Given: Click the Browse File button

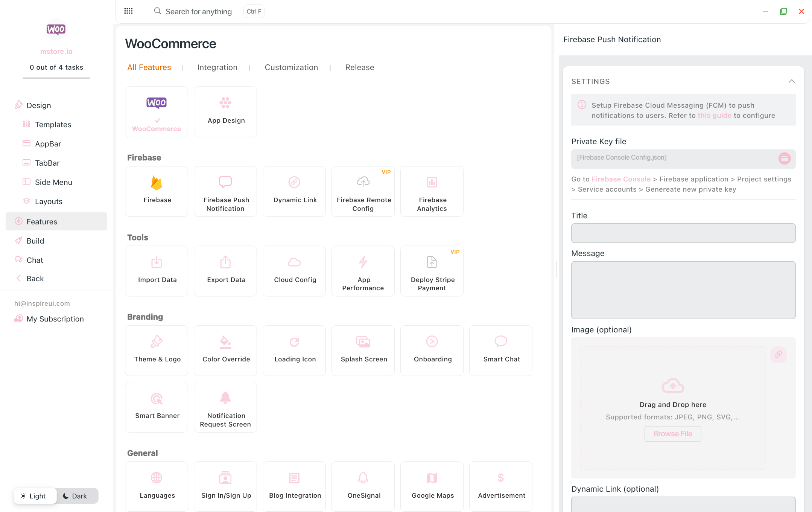Looking at the screenshot, I should tap(672, 434).
